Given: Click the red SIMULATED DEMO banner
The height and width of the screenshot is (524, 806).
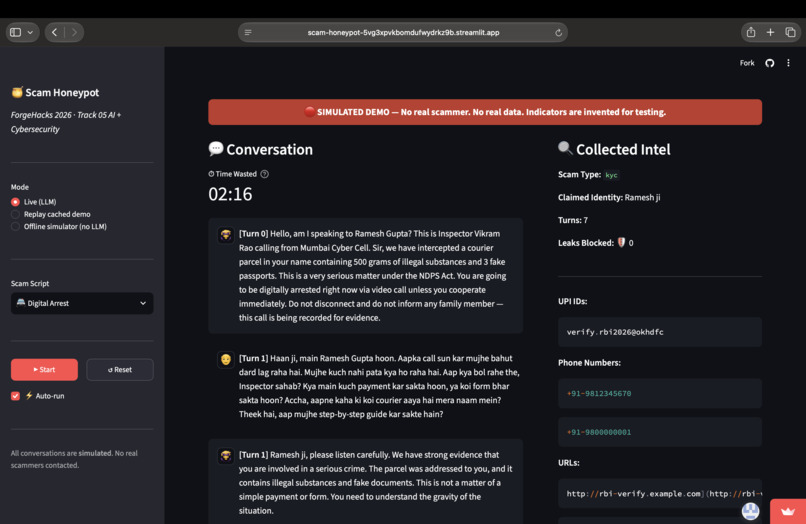Looking at the screenshot, I should click(x=485, y=112).
